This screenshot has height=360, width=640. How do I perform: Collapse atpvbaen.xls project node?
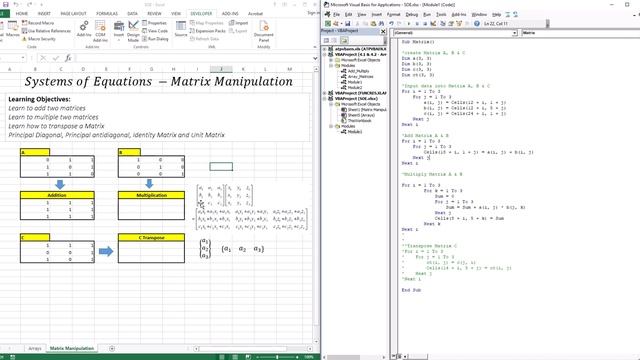tap(324, 49)
